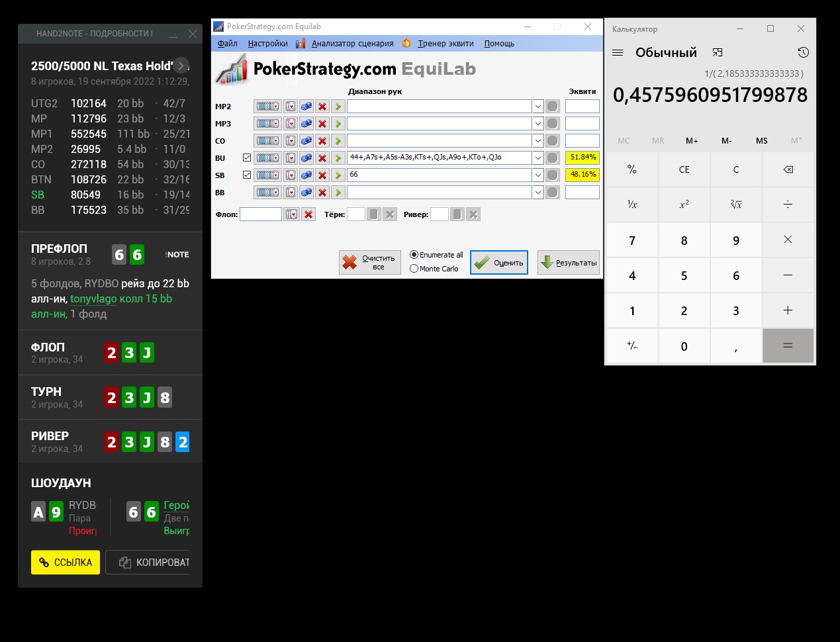This screenshot has height=642, width=840.
Task: Expand BU range dropdown
Action: click(538, 158)
